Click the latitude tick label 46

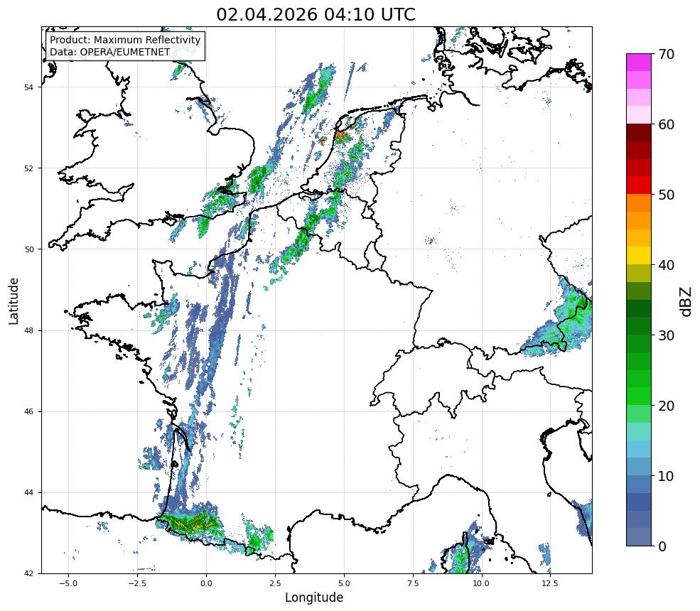(x=28, y=411)
